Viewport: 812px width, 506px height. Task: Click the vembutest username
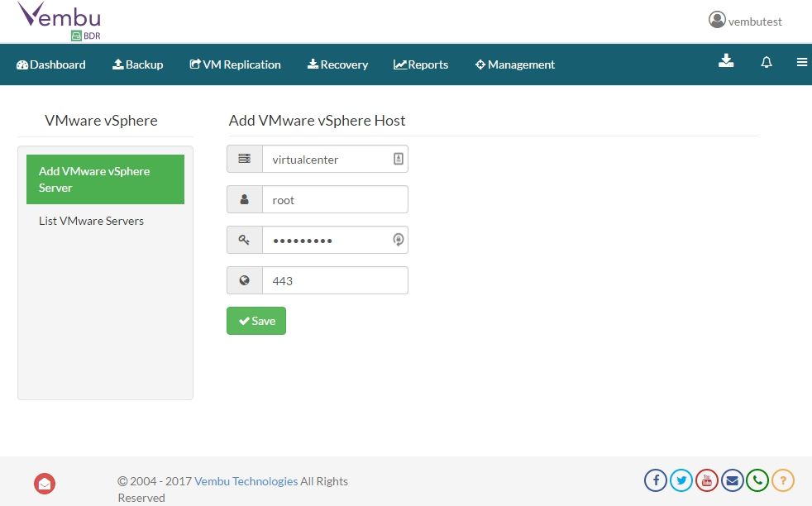[755, 21]
